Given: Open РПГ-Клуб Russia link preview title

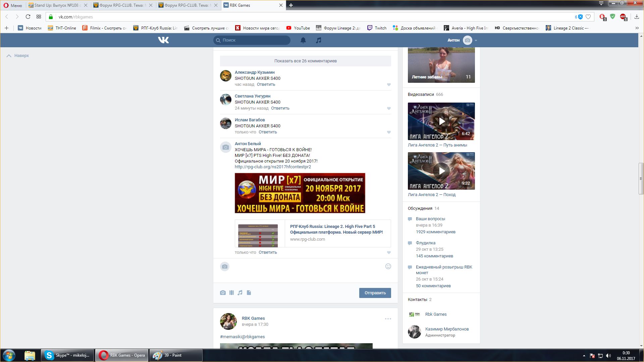Looking at the screenshot, I should (x=336, y=229).
